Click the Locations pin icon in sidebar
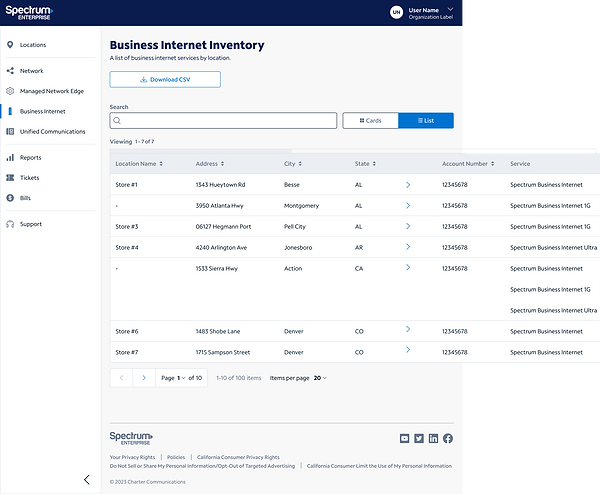 point(10,45)
